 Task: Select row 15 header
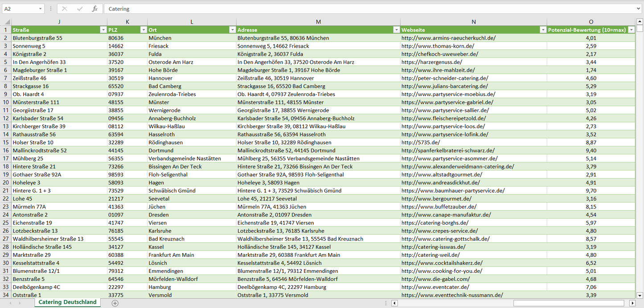coord(6,142)
